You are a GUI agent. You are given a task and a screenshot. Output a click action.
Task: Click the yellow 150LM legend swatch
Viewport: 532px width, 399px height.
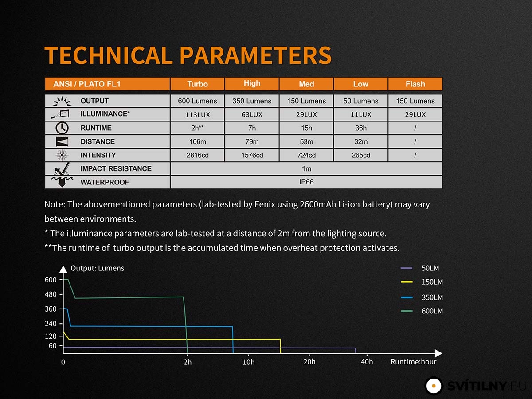click(407, 282)
